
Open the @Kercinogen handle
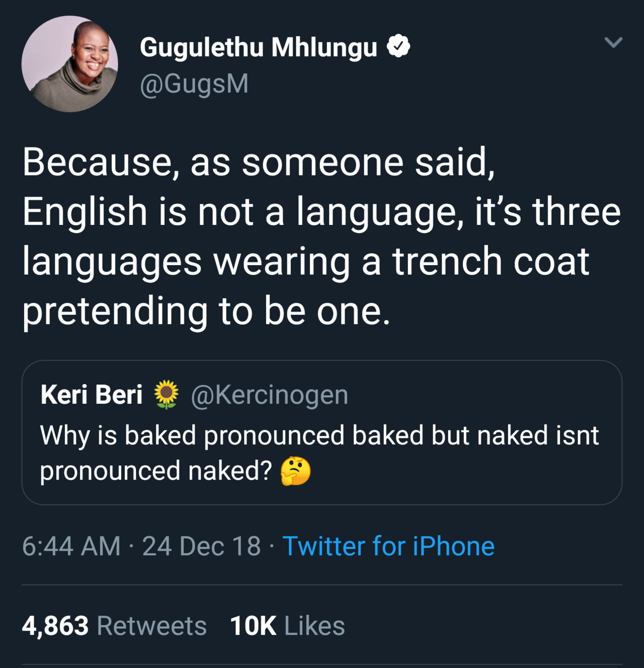click(269, 394)
